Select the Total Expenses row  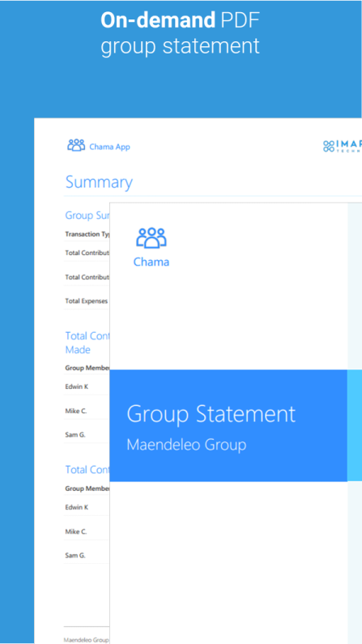(x=87, y=301)
